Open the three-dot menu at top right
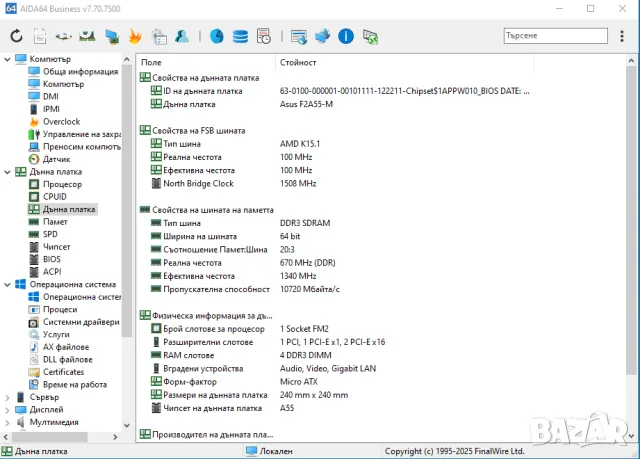 coord(622,36)
